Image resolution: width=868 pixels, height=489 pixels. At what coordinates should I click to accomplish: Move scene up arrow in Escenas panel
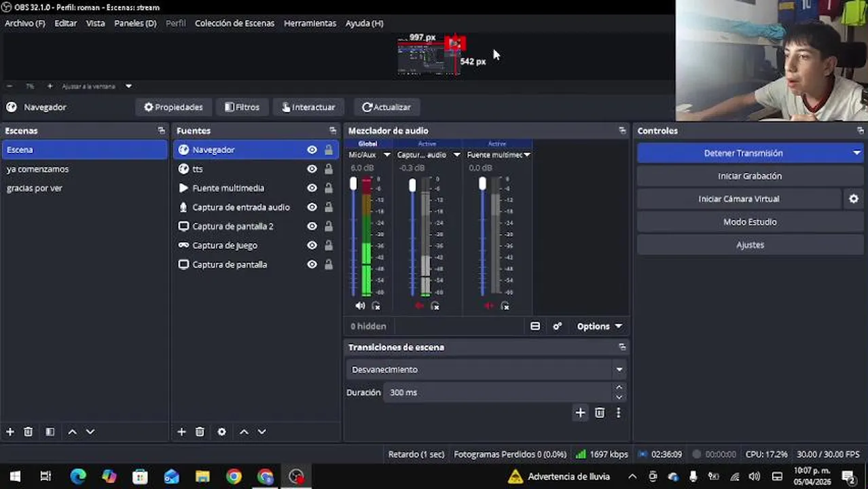pos(72,432)
